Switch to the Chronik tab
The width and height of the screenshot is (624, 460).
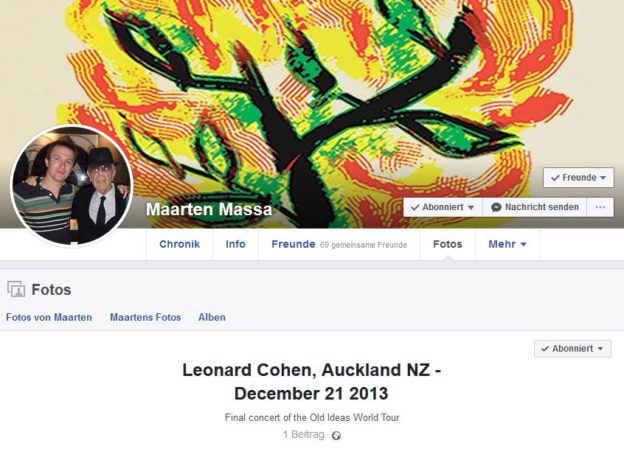coord(179,244)
